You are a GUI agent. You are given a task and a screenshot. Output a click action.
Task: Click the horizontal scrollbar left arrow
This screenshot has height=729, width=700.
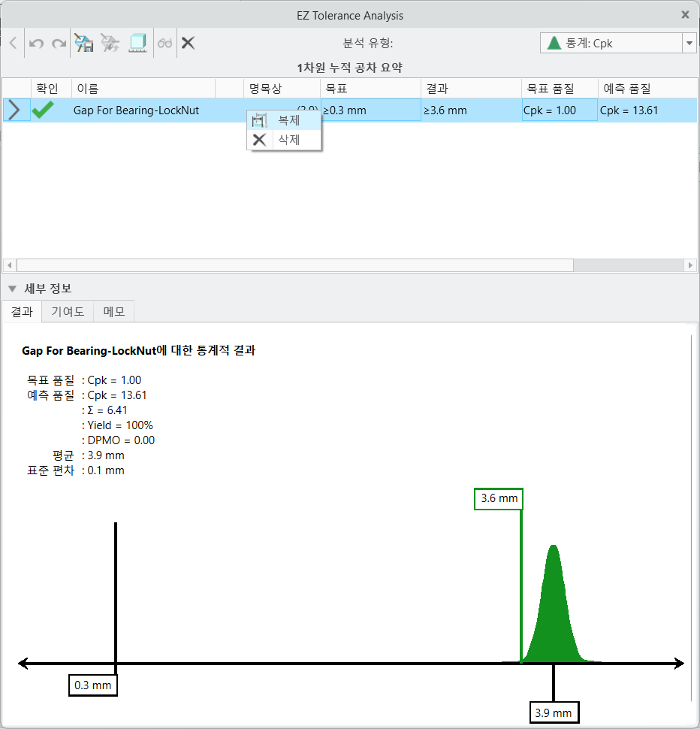click(x=9, y=265)
